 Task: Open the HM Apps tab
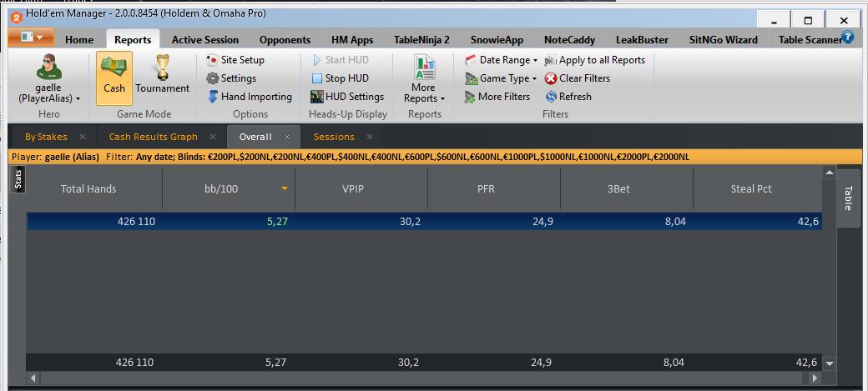(352, 40)
